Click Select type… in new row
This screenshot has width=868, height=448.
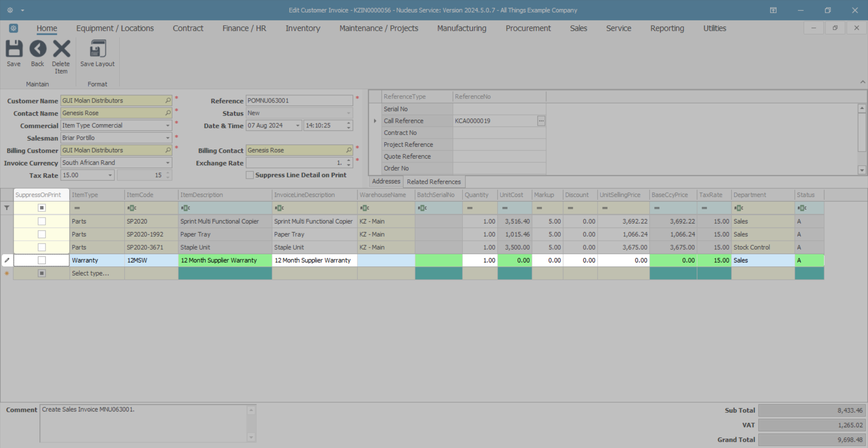coord(90,273)
